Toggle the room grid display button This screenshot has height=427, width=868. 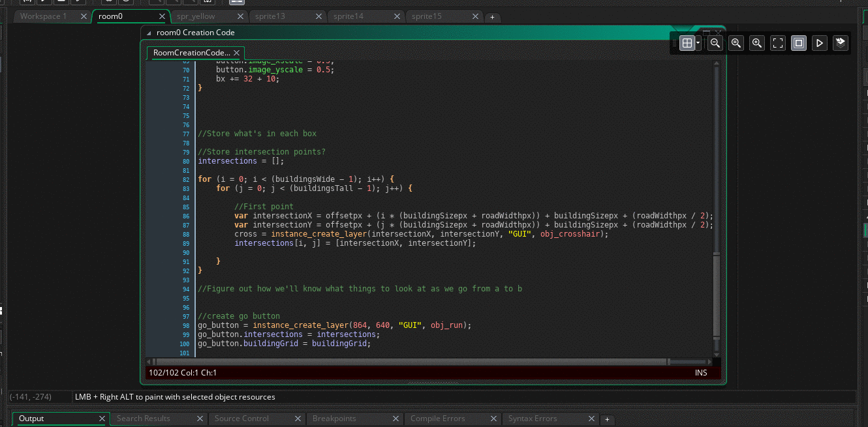coord(687,43)
